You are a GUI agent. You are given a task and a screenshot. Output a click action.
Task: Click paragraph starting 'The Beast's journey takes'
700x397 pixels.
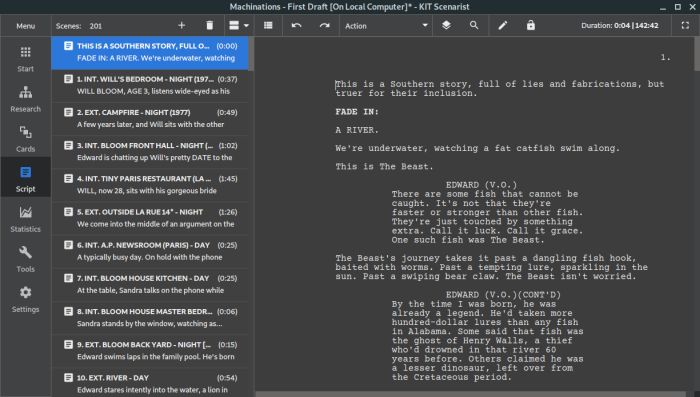point(492,267)
